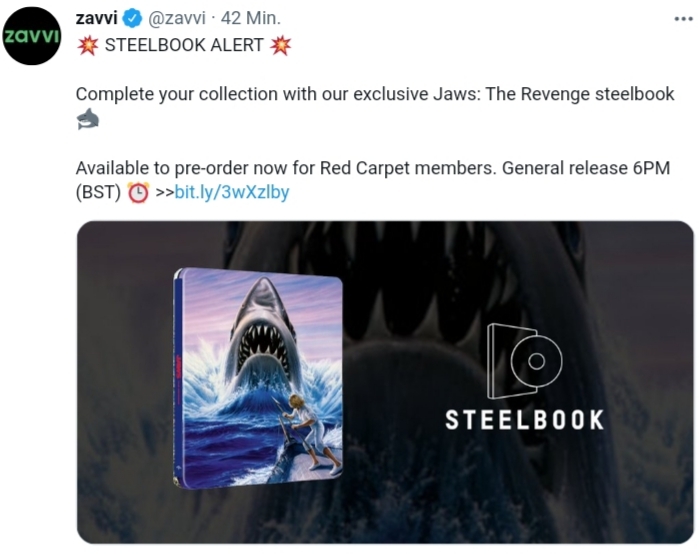Image resolution: width=699 pixels, height=554 pixels.
Task: Click the collision emoji after STEELBOOK ALERT
Action: [280, 45]
